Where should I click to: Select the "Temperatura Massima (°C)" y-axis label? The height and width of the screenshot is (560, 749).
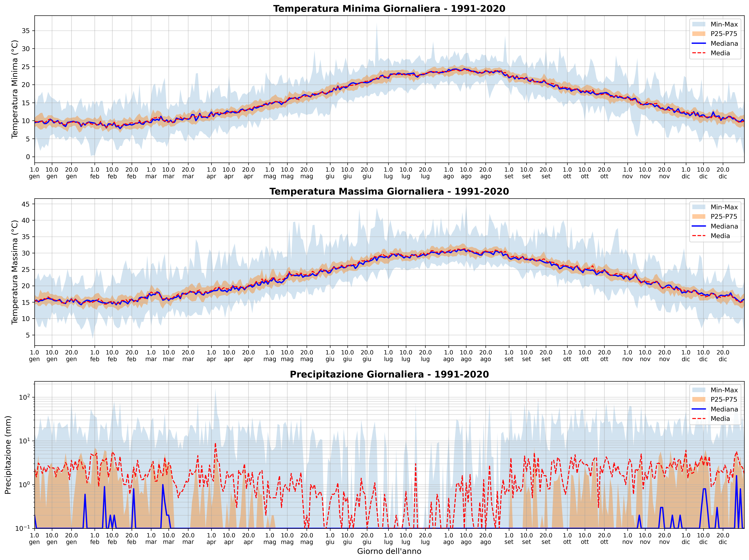point(15,272)
